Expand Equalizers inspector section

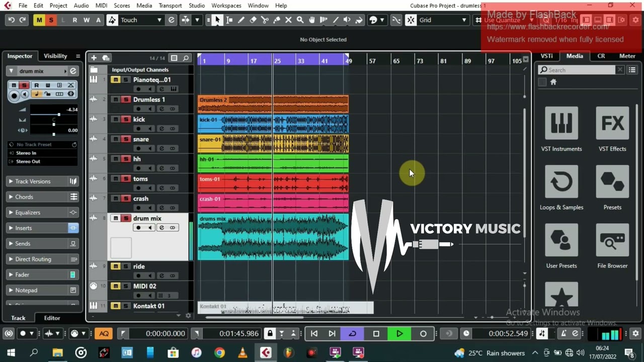[43, 213]
